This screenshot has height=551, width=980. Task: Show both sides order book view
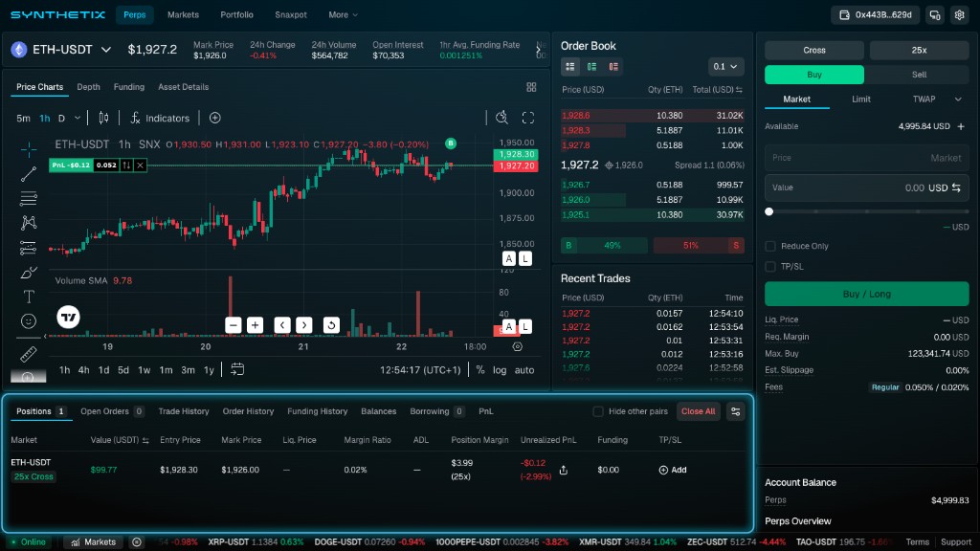[570, 67]
